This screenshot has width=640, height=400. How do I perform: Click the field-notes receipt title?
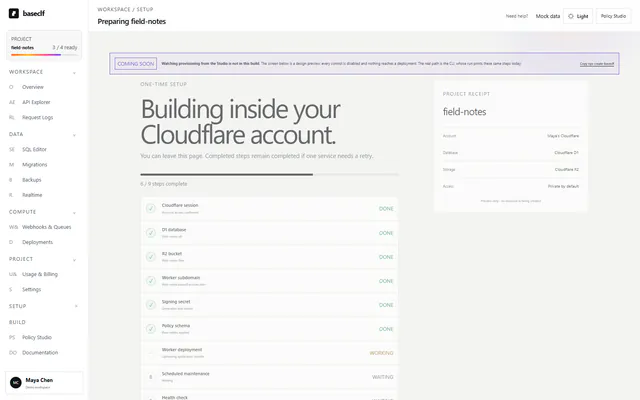pyautogui.click(x=464, y=112)
